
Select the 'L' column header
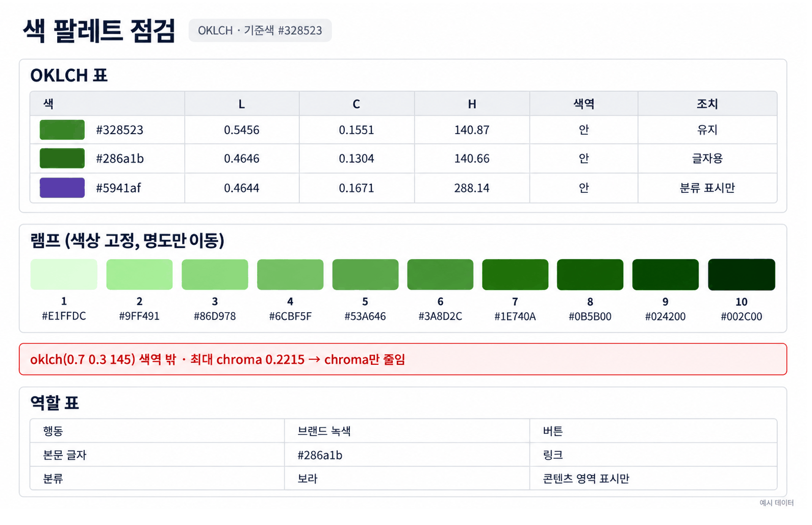tap(242, 104)
